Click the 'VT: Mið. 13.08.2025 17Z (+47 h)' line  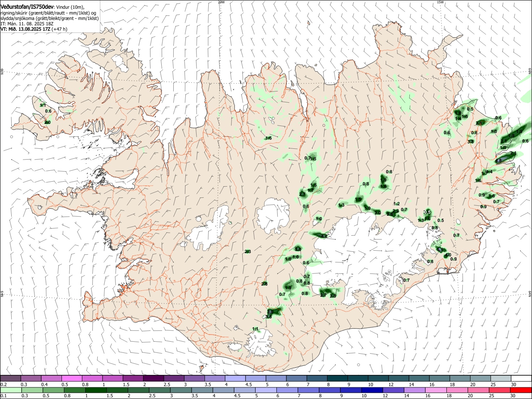pos(34,29)
